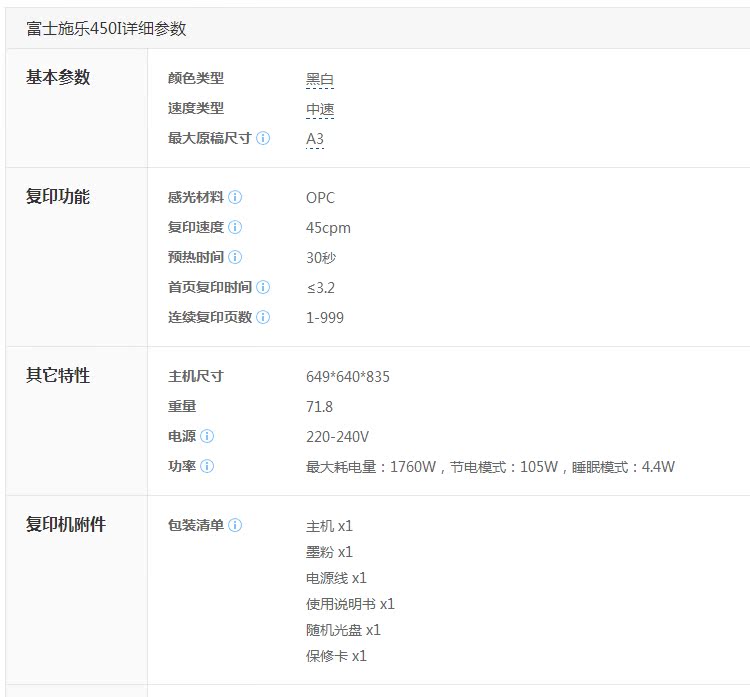Select the ≤3.2 value
The height and width of the screenshot is (697, 750).
tap(320, 288)
